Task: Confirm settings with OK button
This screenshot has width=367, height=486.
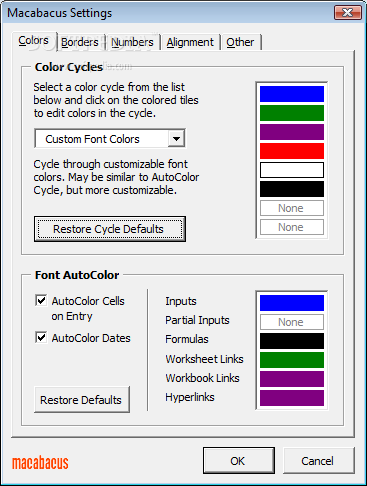Action: tap(239, 461)
